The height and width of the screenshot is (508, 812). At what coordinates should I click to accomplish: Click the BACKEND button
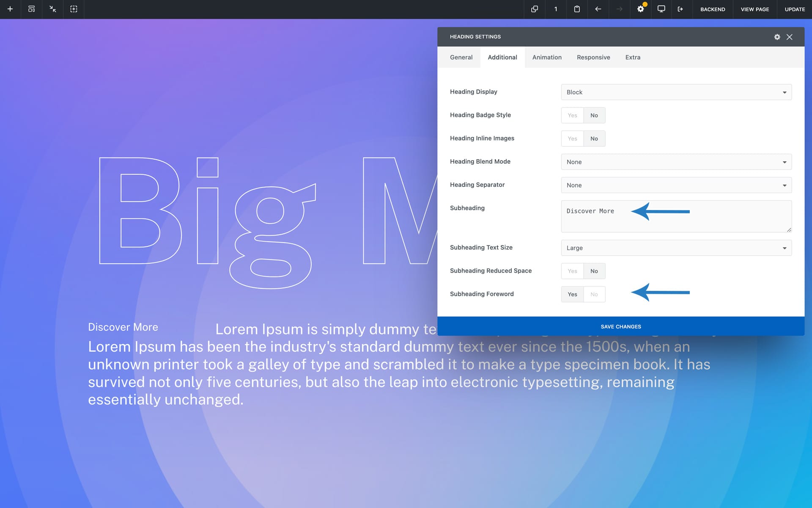(713, 9)
